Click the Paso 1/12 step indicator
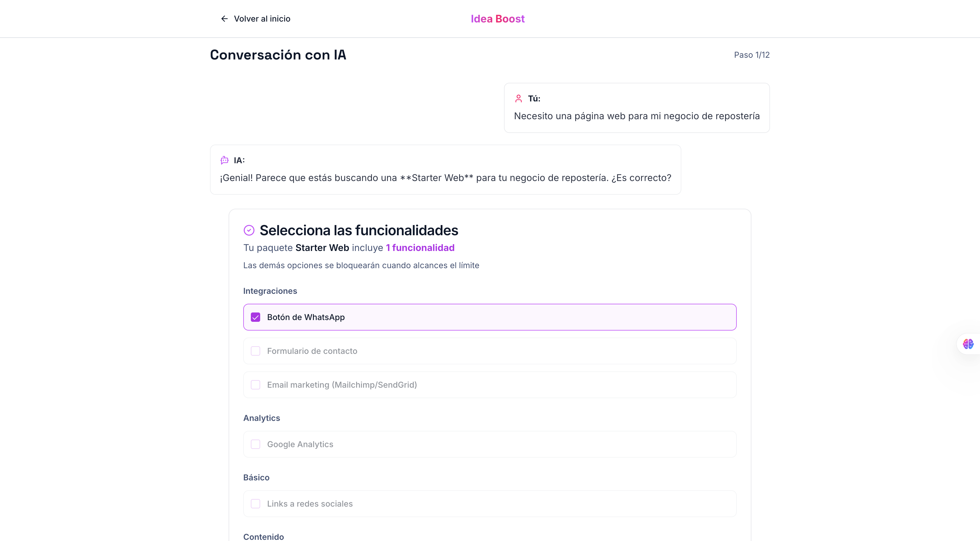This screenshot has height=541, width=980. click(751, 55)
